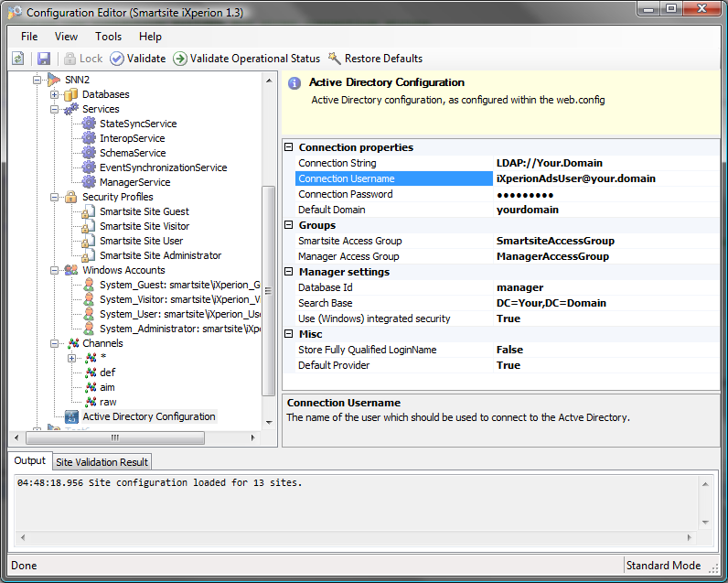728x583 pixels.
Task: Click the tree horizontal scrollbar thumb
Action: coord(115,437)
